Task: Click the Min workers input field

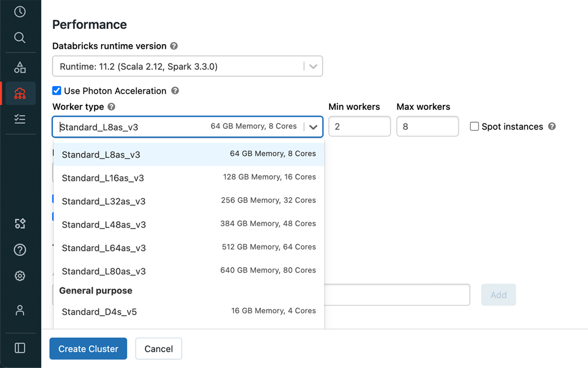Action: point(359,126)
